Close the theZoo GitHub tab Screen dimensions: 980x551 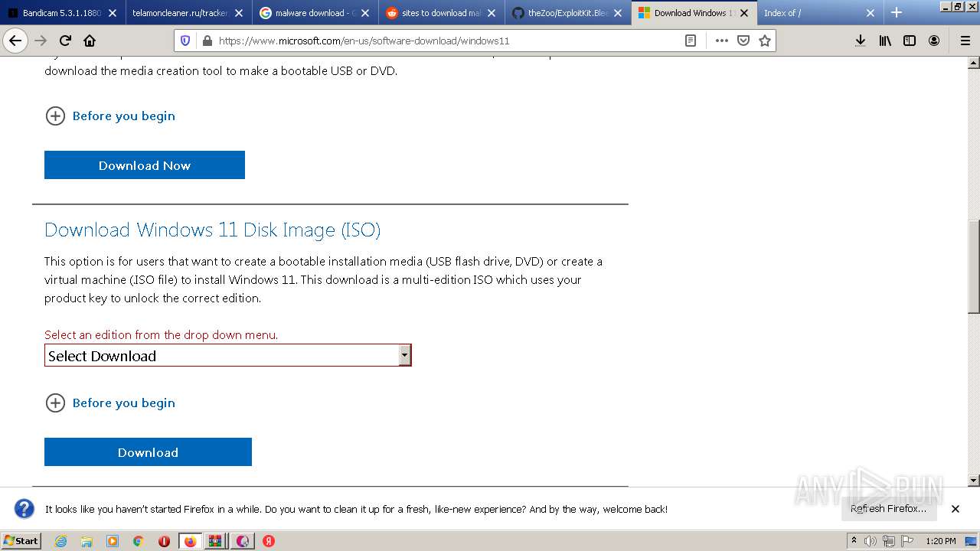click(x=618, y=13)
